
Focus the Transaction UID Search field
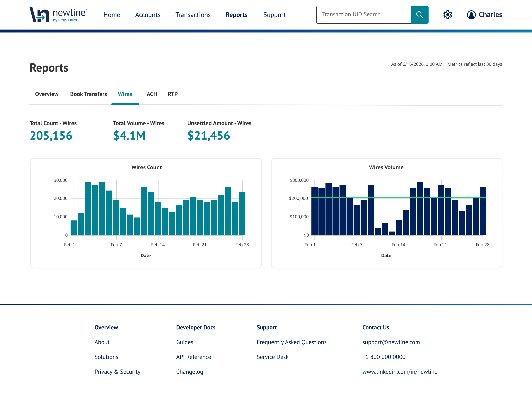click(x=364, y=15)
